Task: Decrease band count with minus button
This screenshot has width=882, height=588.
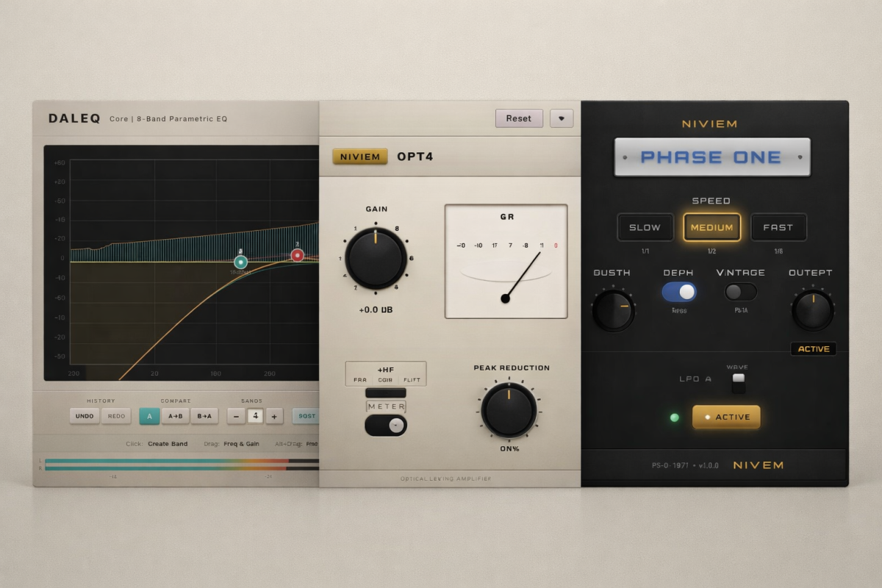Action: (x=236, y=416)
